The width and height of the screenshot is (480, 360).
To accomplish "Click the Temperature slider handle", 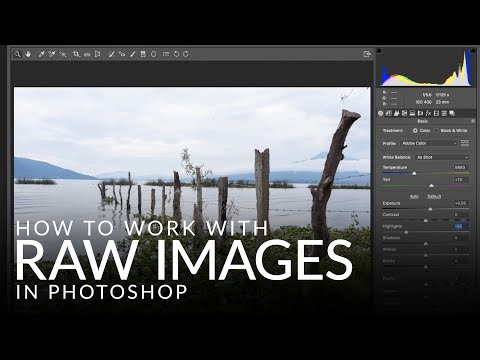I will pos(414,173).
